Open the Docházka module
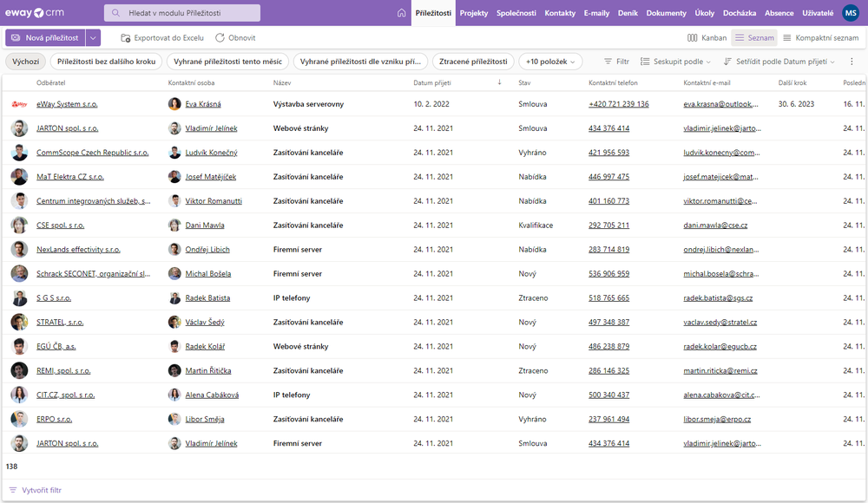This screenshot has height=503, width=868. click(x=739, y=13)
